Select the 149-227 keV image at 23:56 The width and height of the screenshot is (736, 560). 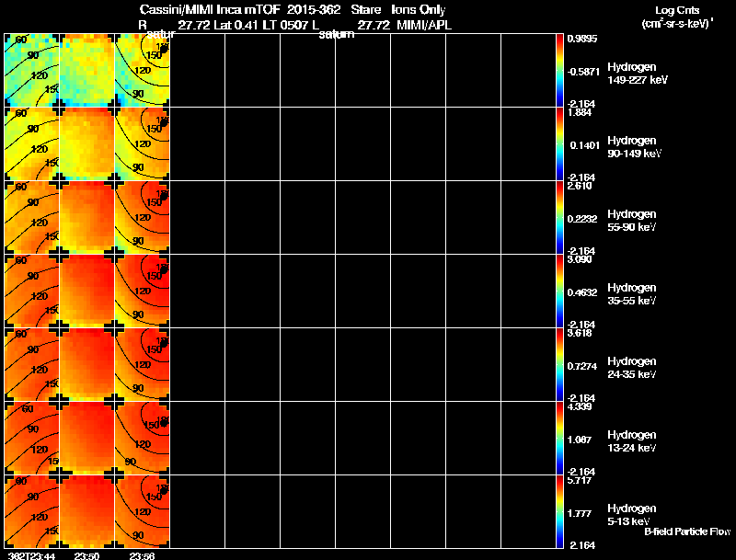[x=143, y=71]
